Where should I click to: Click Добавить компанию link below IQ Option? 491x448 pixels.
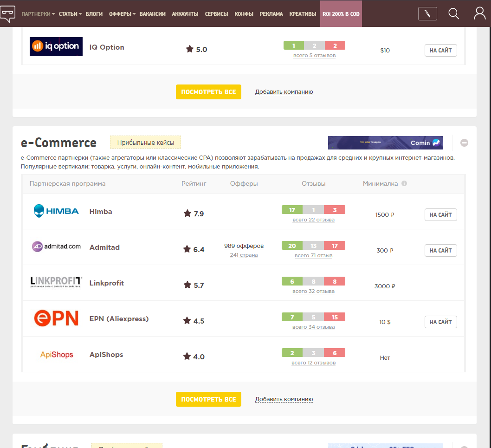pos(284,92)
